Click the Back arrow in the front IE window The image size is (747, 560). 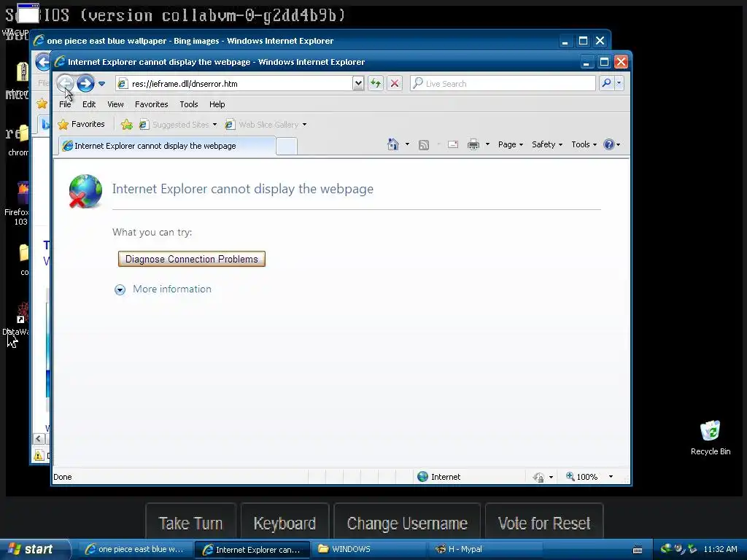point(65,83)
